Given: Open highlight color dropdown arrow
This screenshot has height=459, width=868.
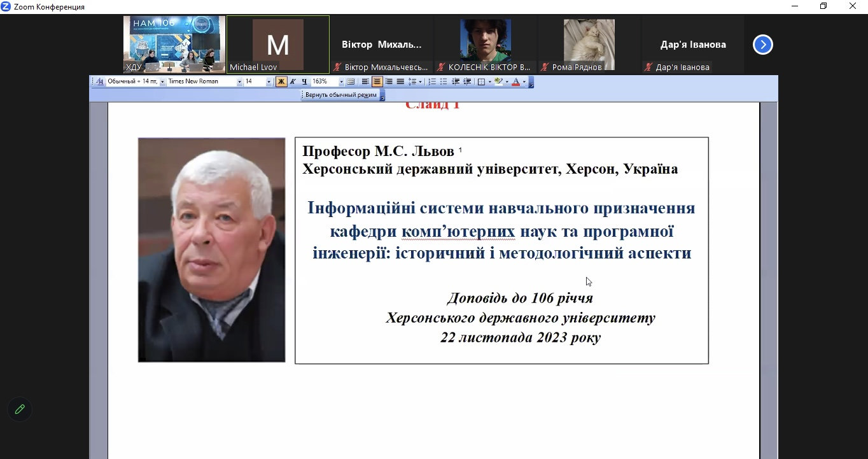Looking at the screenshot, I should [507, 81].
